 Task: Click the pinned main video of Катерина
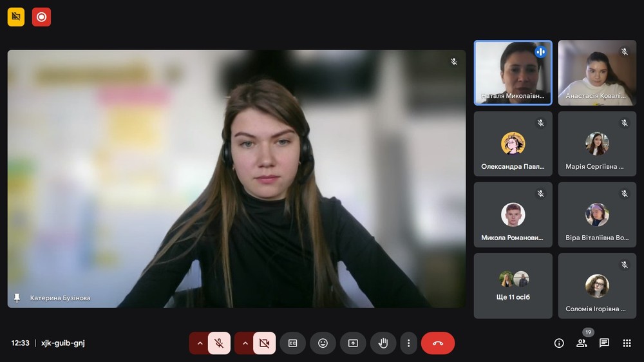[236, 178]
